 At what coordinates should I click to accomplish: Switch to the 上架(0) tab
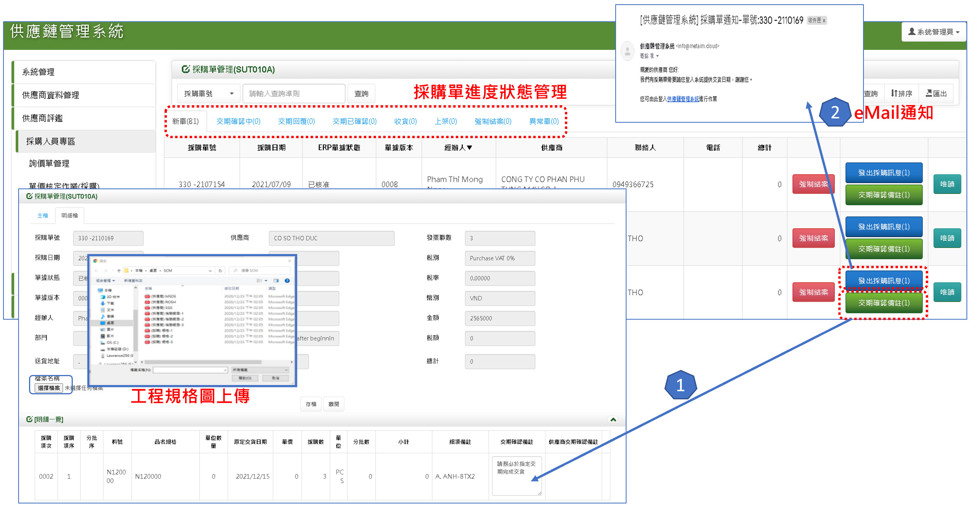[x=446, y=122]
